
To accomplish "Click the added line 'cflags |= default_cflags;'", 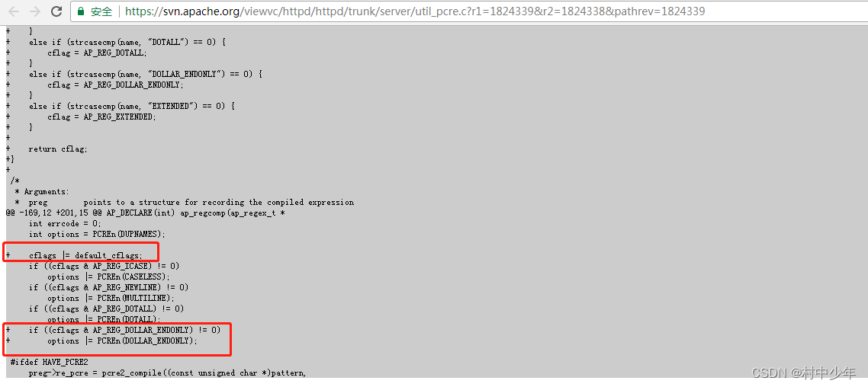I will coord(85,255).
